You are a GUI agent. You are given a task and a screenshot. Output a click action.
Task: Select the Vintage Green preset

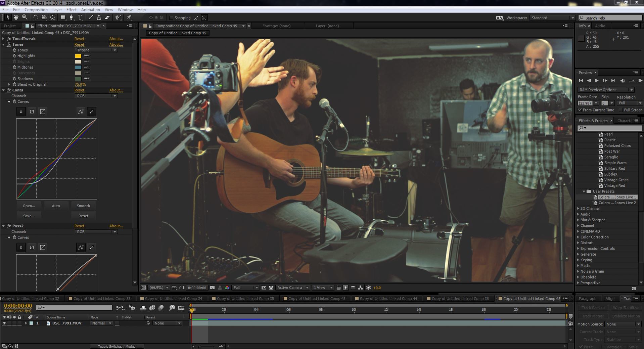click(616, 180)
